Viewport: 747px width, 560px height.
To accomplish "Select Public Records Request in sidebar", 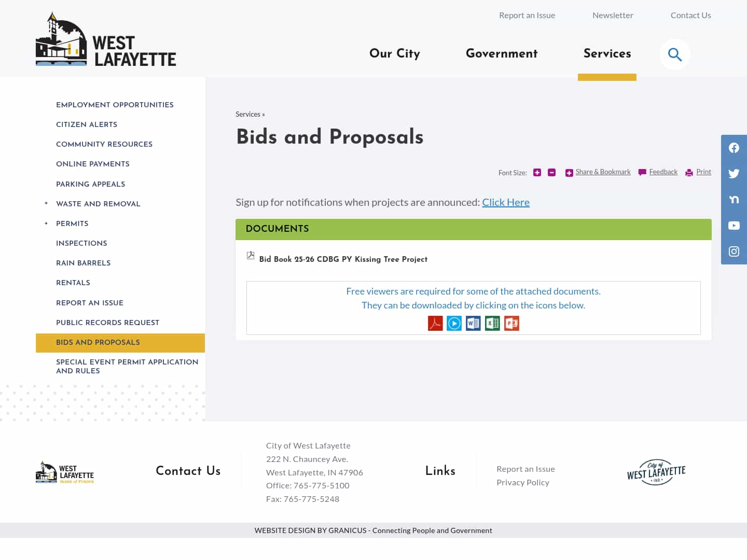I will tap(107, 323).
